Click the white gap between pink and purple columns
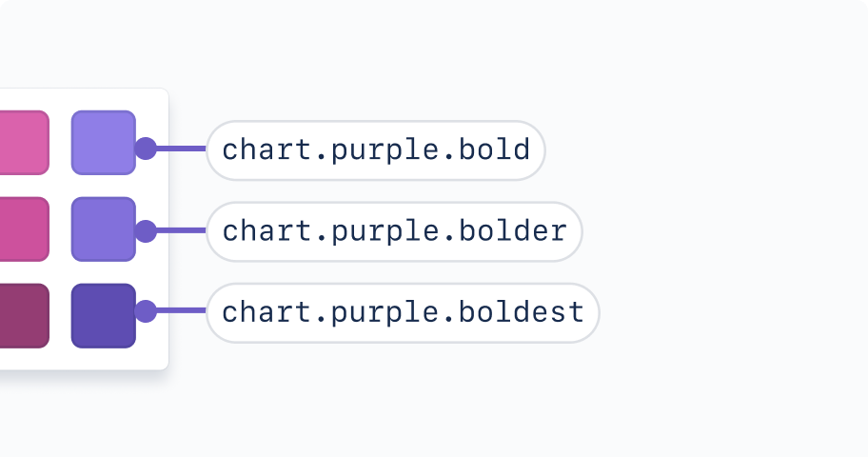Screen dimensions: 868x457 click(60, 229)
